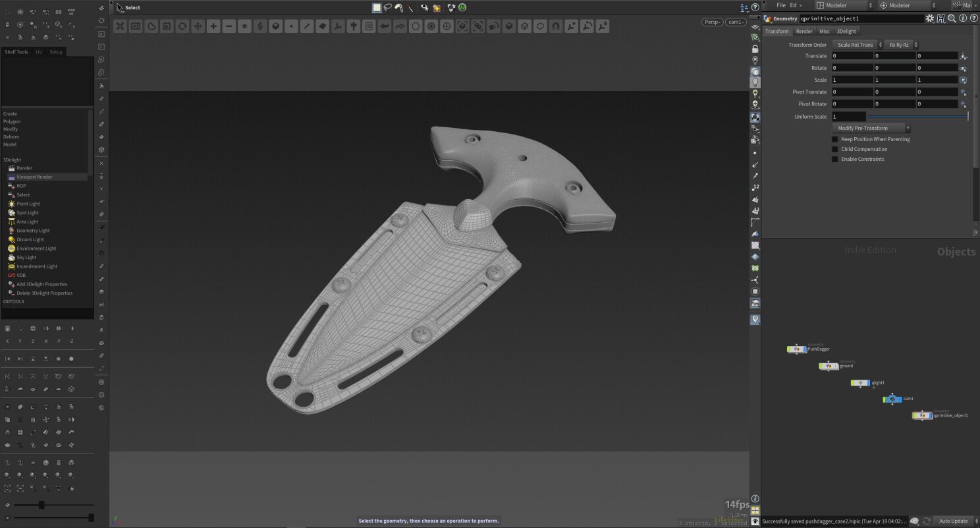The width and height of the screenshot is (980, 528).
Task: Click the Houdini H icon in parameter header
Action: 940,18
